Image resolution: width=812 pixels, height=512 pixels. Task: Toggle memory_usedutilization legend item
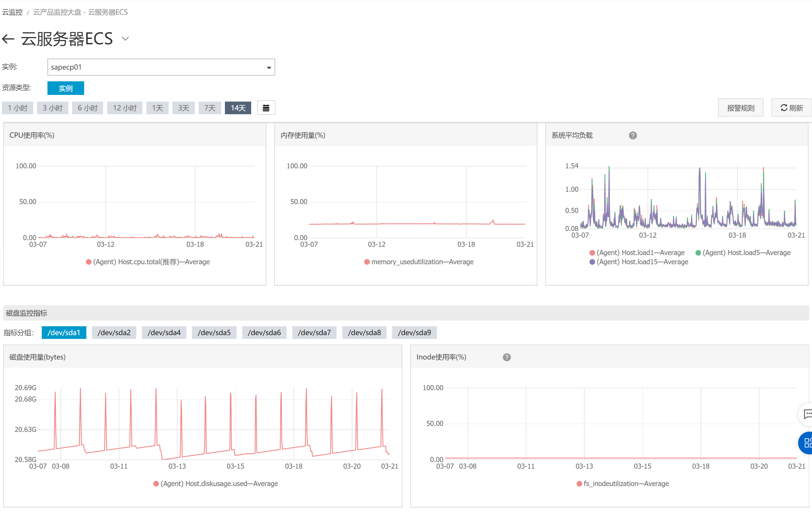[x=418, y=262]
